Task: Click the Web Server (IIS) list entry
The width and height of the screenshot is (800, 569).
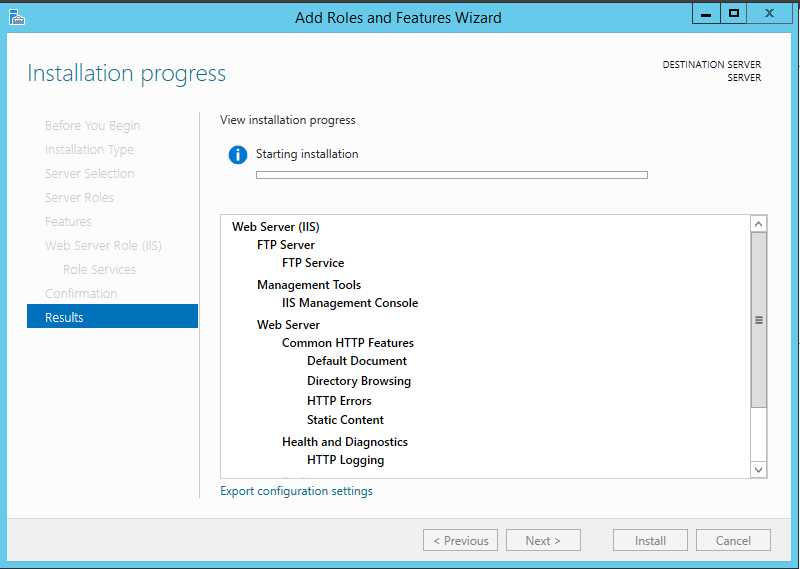Action: 276,227
